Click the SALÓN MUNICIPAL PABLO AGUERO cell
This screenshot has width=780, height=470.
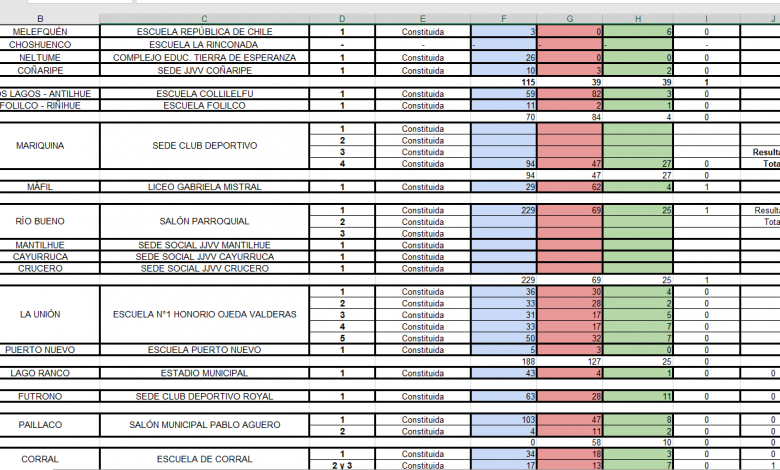204,426
